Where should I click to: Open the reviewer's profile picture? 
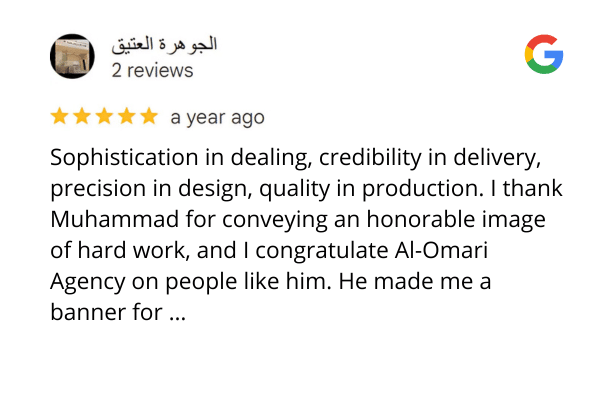click(x=72, y=56)
